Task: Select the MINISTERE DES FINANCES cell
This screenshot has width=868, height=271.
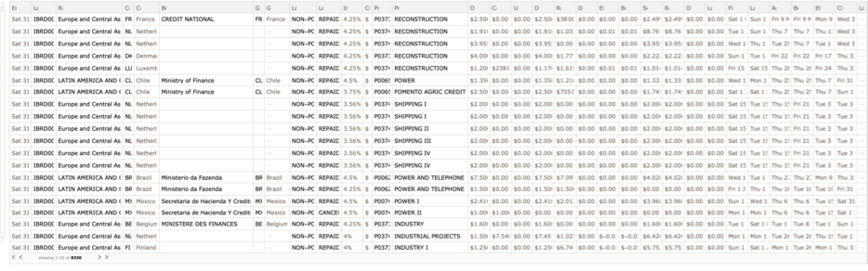Action: pos(199,224)
